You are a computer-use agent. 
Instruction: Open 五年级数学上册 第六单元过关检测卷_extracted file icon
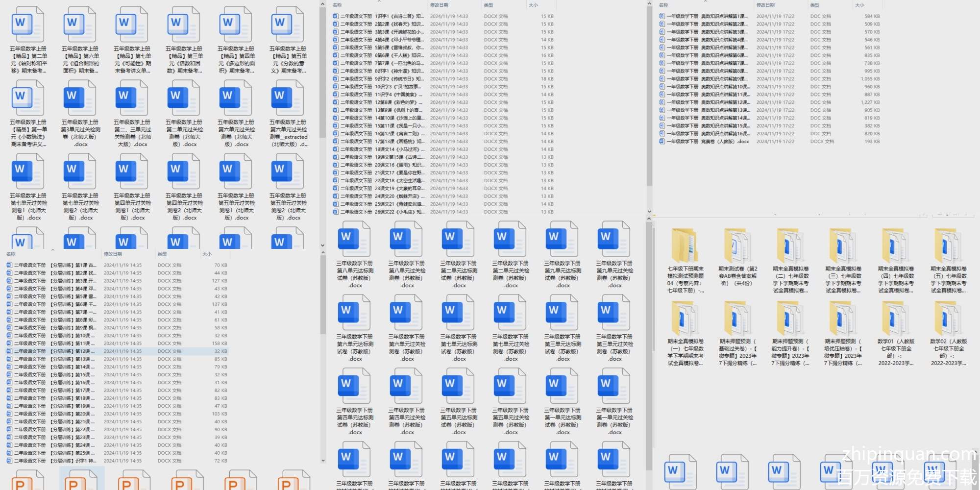tap(288, 98)
